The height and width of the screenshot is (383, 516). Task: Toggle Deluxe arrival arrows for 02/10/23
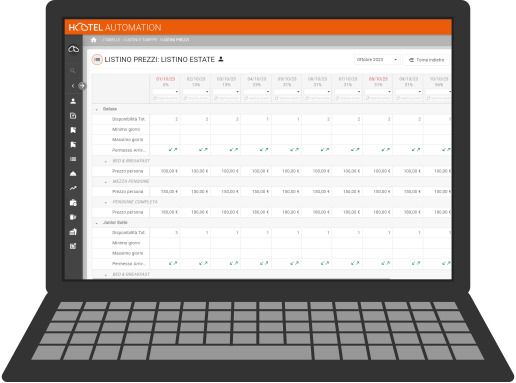203,150
